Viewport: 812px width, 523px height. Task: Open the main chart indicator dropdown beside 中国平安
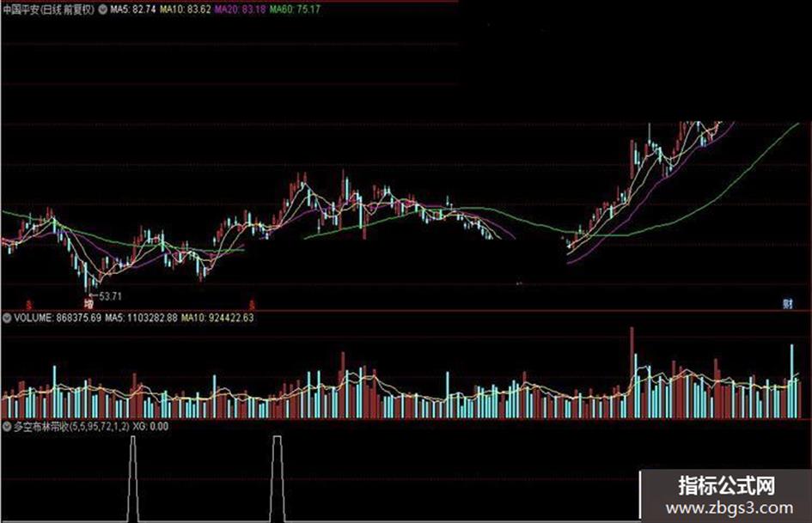[102, 9]
